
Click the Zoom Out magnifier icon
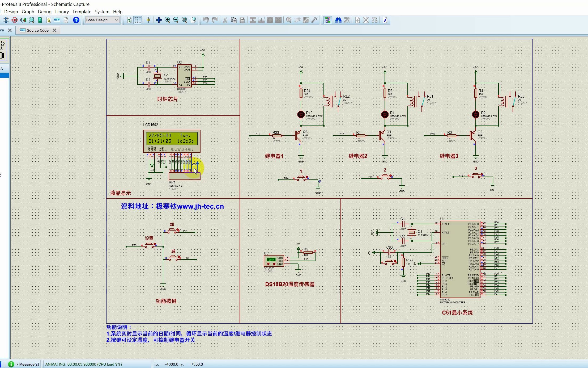(176, 20)
